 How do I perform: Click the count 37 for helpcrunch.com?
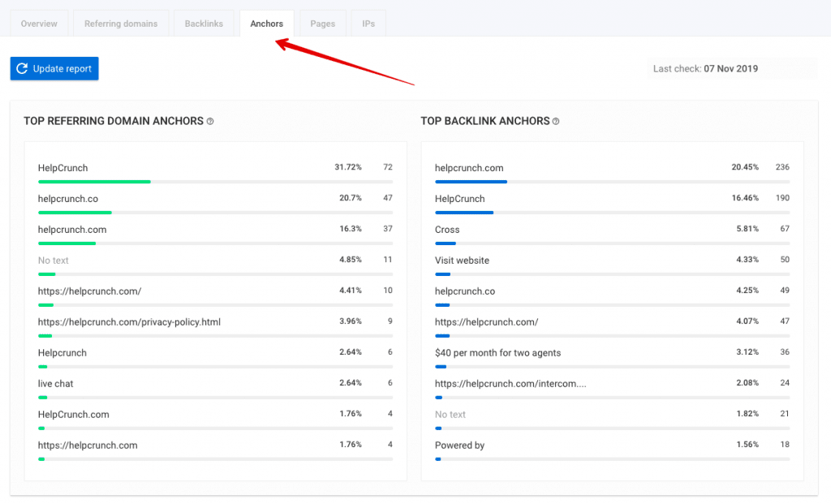[x=388, y=228]
